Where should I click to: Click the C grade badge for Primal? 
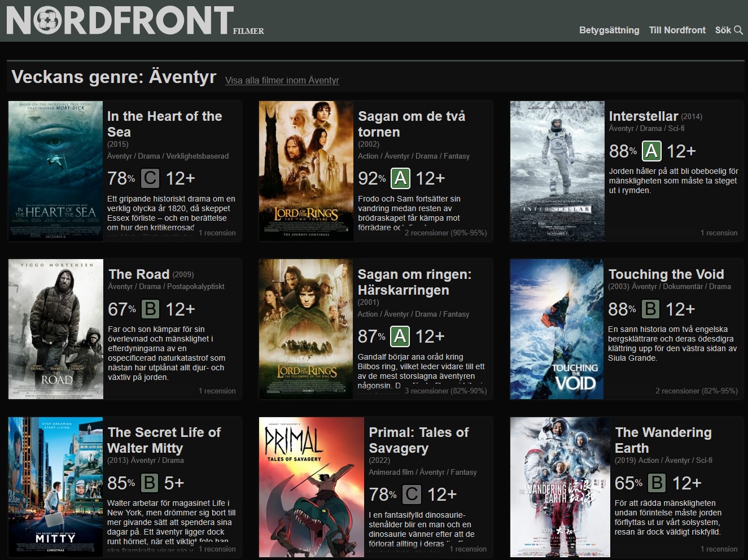pyautogui.click(x=412, y=495)
